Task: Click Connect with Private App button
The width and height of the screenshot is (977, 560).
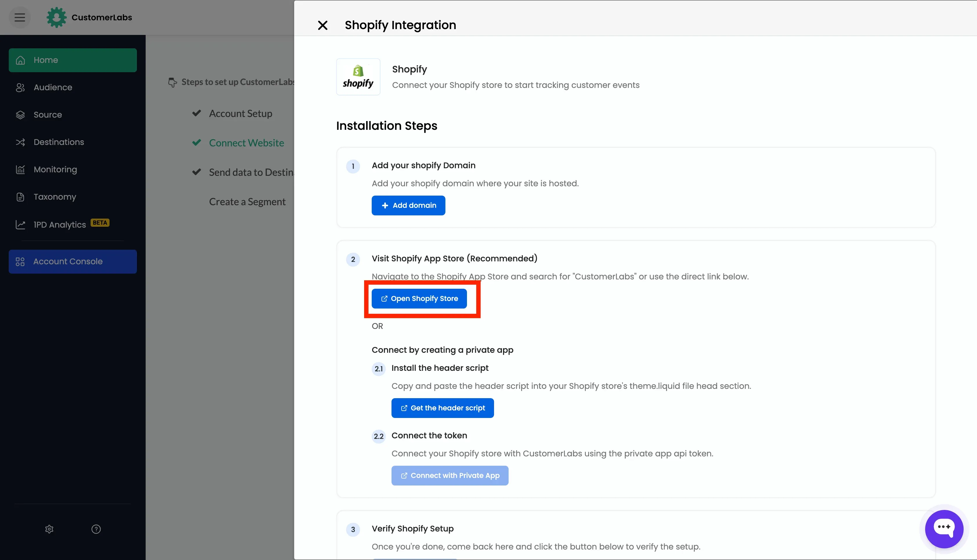Action: [450, 475]
